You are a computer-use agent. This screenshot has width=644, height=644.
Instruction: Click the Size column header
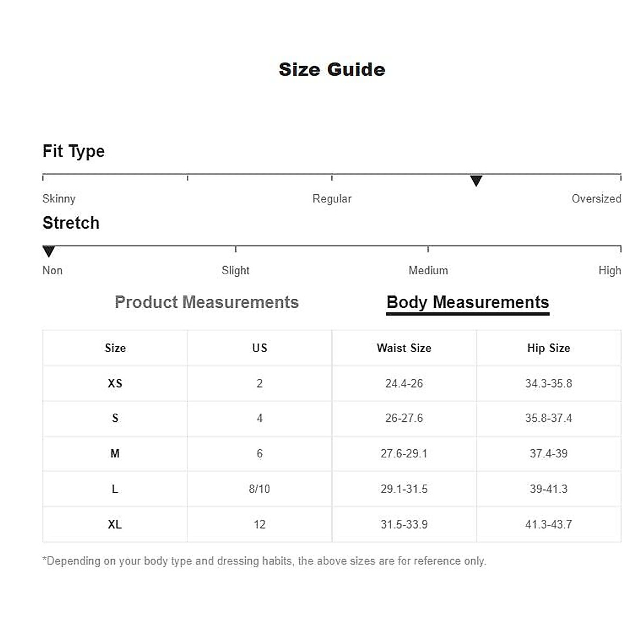coord(115,348)
